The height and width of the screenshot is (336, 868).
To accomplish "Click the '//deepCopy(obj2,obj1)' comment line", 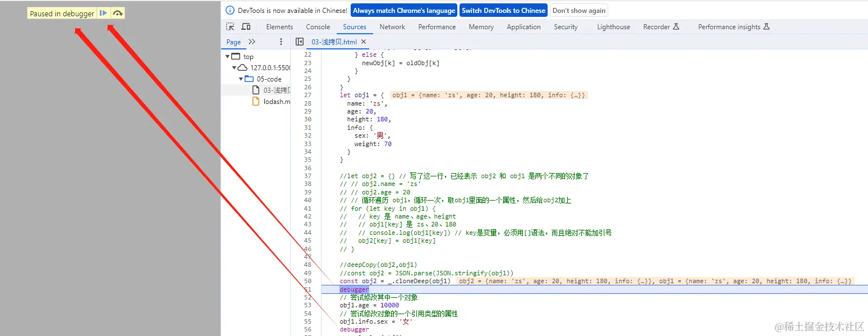I will point(378,265).
